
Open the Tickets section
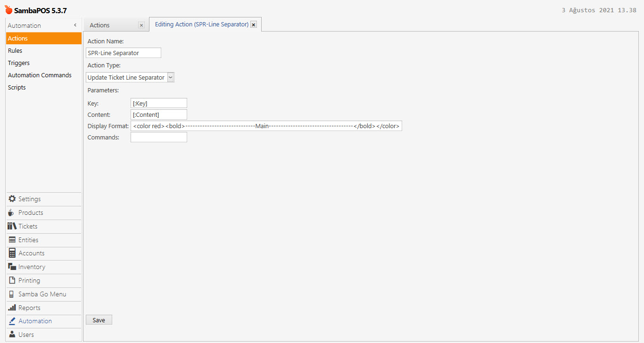(x=43, y=226)
